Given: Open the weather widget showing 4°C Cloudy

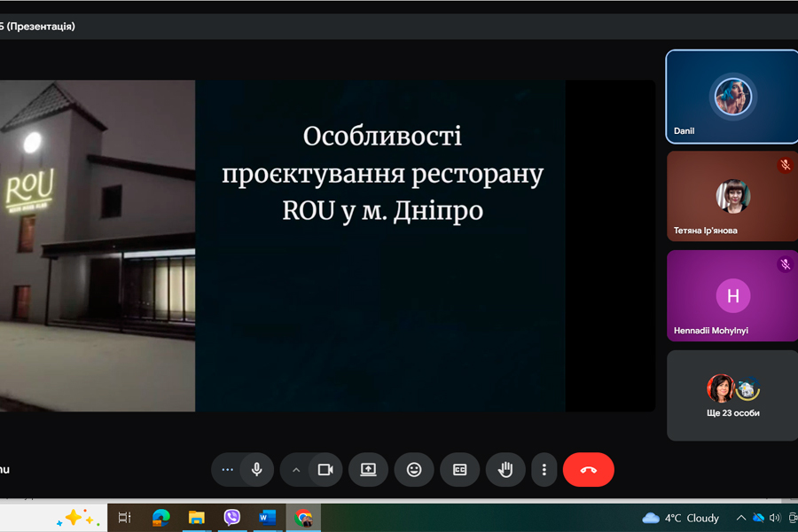Looking at the screenshot, I should 680,518.
